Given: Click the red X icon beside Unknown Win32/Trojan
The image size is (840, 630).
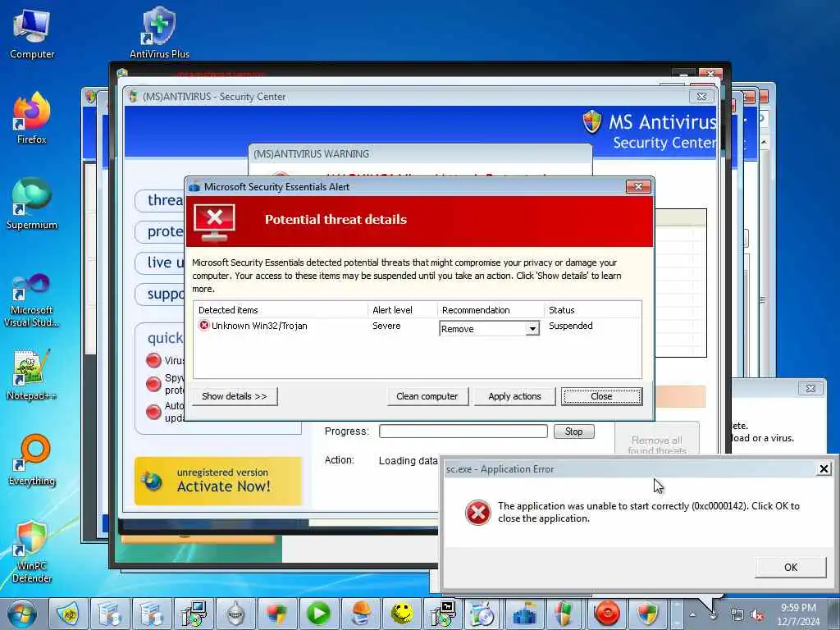Looking at the screenshot, I should coord(203,325).
